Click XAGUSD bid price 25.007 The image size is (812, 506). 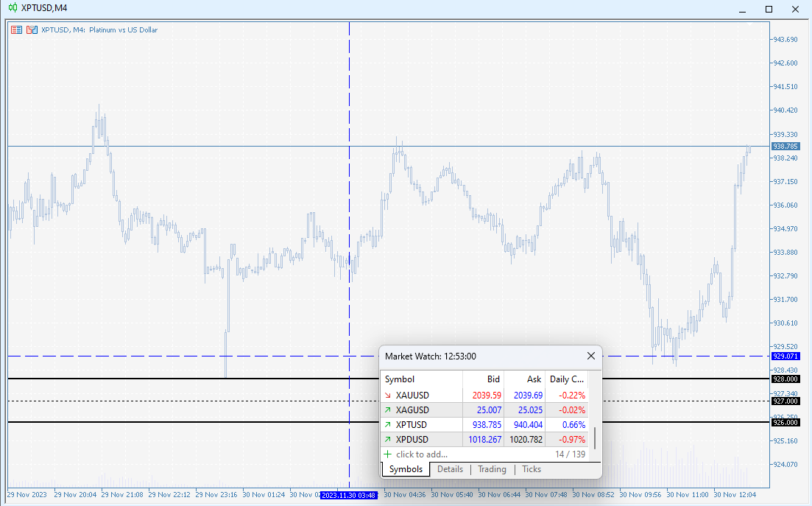point(490,410)
